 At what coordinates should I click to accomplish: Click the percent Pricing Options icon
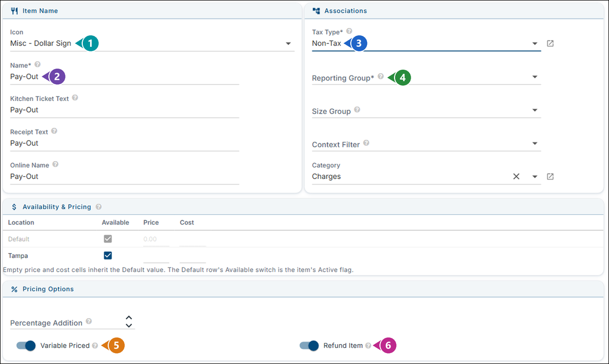15,289
